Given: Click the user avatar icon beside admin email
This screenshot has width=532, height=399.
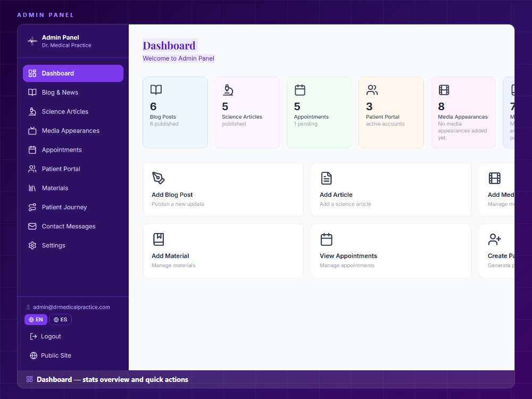Looking at the screenshot, I should click(x=28, y=307).
